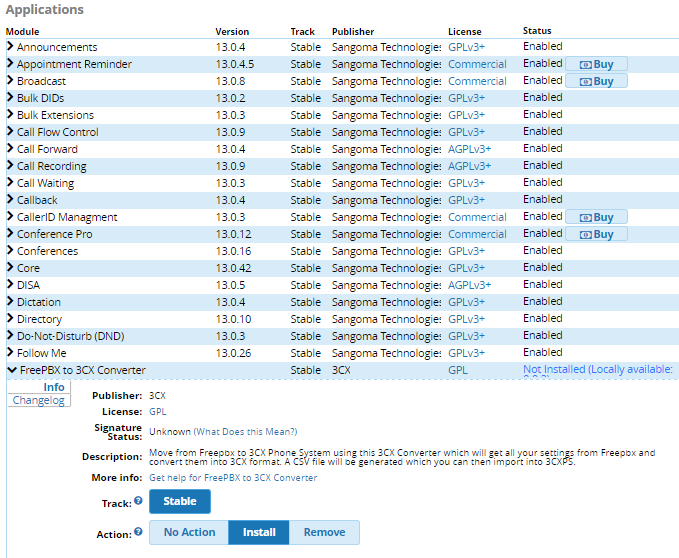Select the Stable track option
This screenshot has height=558, width=679.
pyautogui.click(x=180, y=501)
